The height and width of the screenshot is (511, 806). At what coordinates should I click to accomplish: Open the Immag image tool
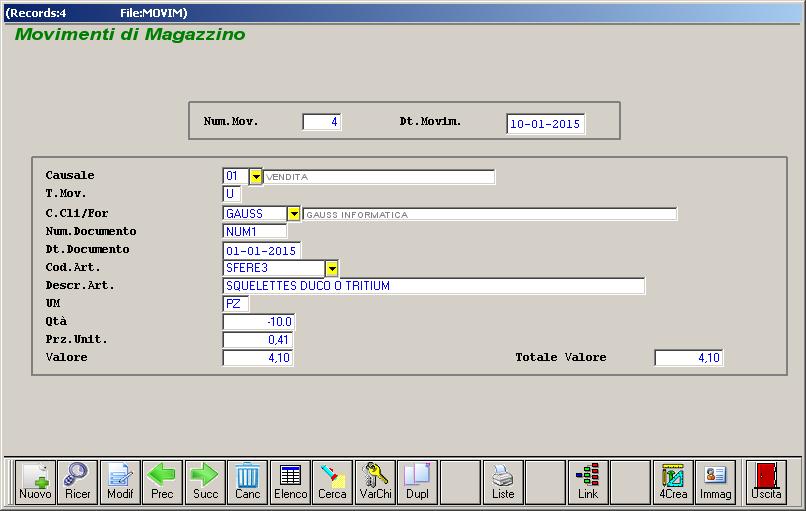[x=716, y=482]
